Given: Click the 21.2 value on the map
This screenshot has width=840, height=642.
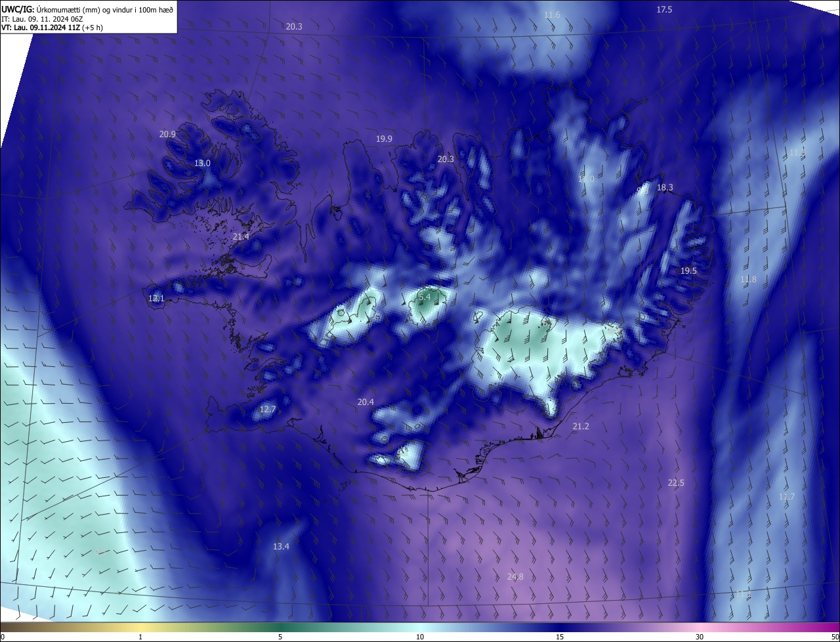Looking at the screenshot, I should tap(581, 426).
